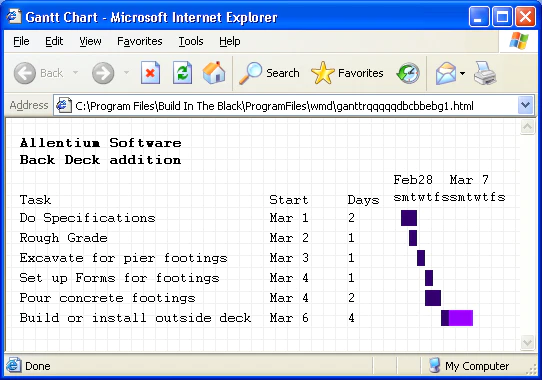Viewport: 542px width, 380px height.
Task: Open the Favorites star panel
Action: 347,73
